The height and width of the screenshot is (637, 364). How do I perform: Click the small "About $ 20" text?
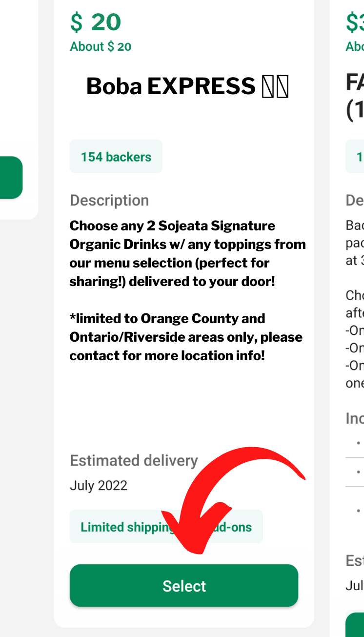(x=101, y=47)
